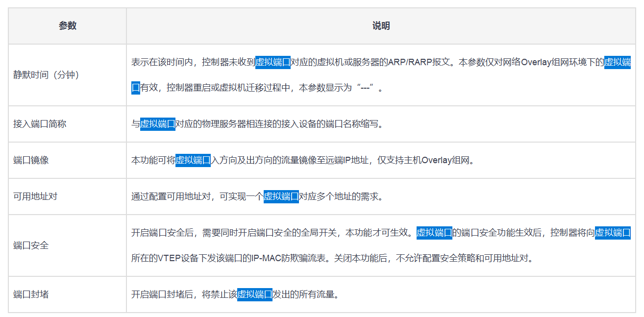Click highlighted 虚拟端口 in 接入端口简称 row
The height and width of the screenshot is (317, 644).
tap(158, 124)
